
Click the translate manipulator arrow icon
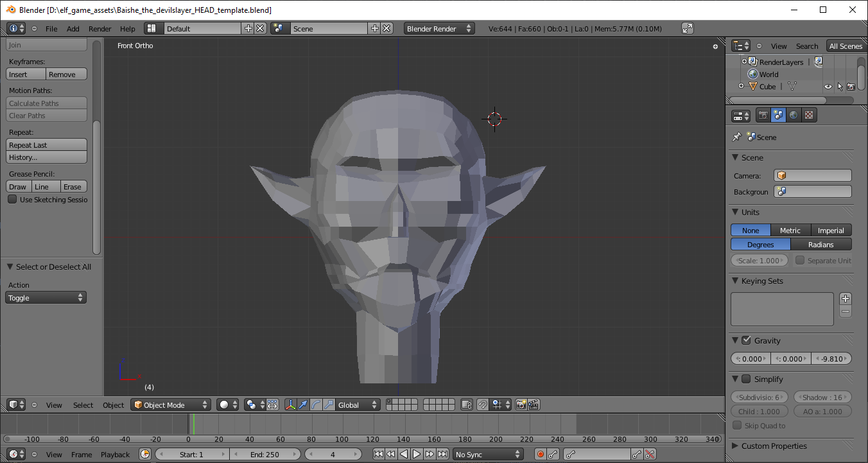point(303,405)
